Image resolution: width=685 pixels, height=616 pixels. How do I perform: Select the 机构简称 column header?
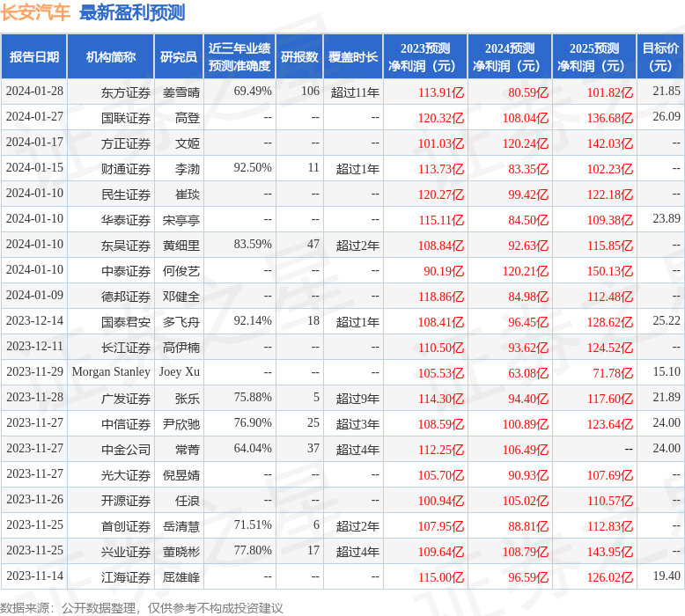click(111, 56)
